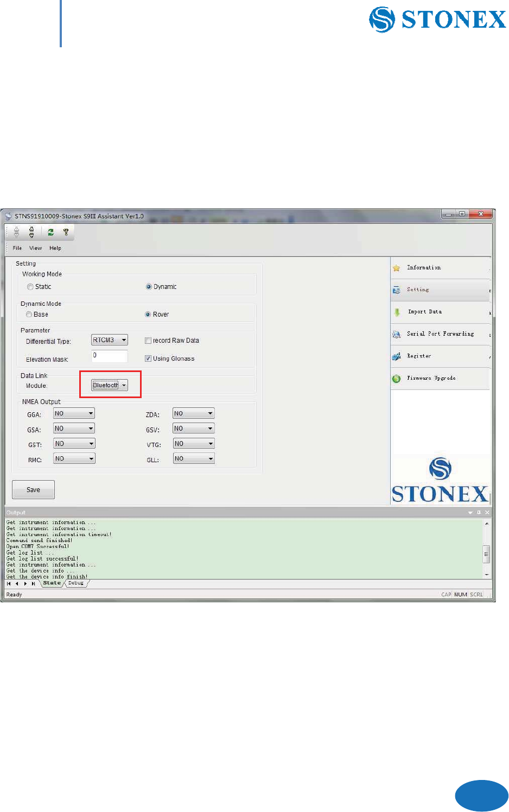Open the Output panel options arrow
The width and height of the screenshot is (509, 812).
point(470,512)
